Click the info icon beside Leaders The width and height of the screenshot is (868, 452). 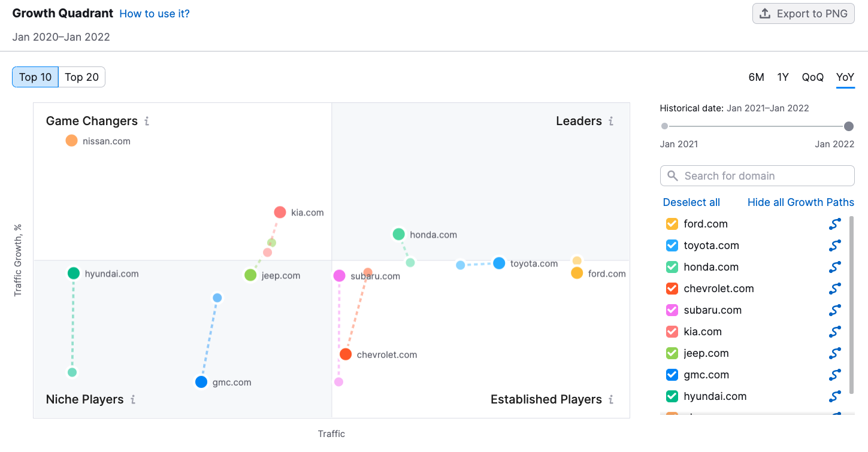point(611,122)
